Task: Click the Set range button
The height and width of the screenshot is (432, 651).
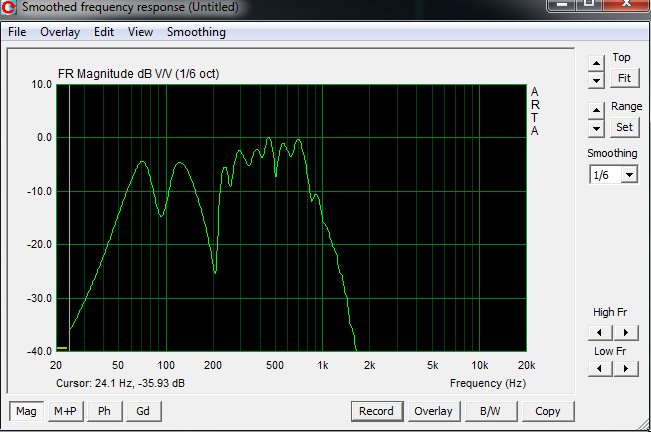Action: tap(624, 127)
